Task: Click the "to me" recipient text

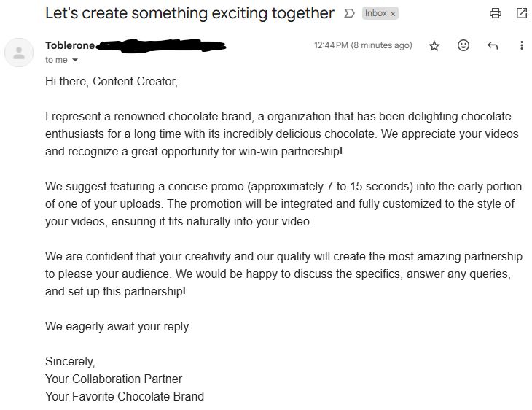Action: (56, 60)
